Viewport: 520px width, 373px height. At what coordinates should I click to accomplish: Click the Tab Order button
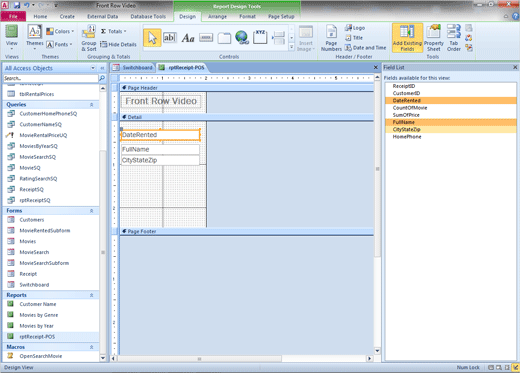(454, 38)
